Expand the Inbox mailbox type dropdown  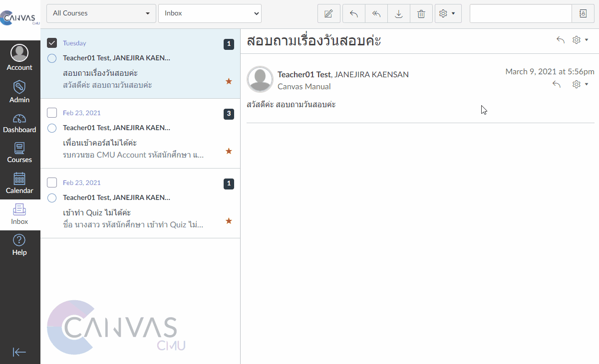pos(210,13)
